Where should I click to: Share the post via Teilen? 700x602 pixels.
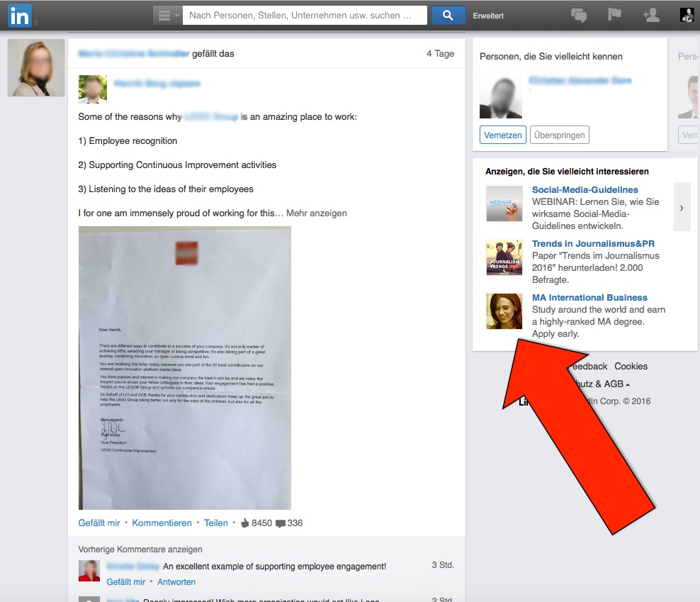216,523
